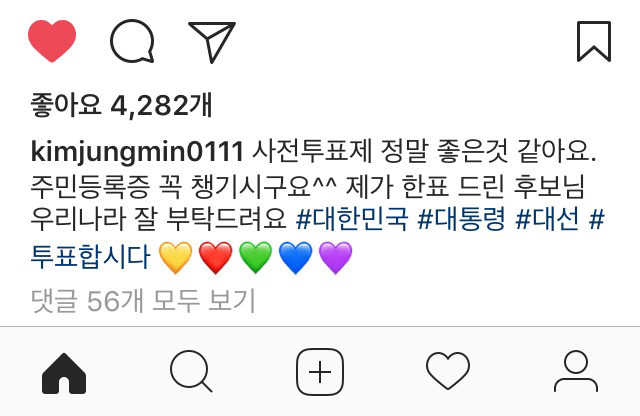This screenshot has width=640, height=416.
Task: Tap the purple heart emoji
Action: 335,257
